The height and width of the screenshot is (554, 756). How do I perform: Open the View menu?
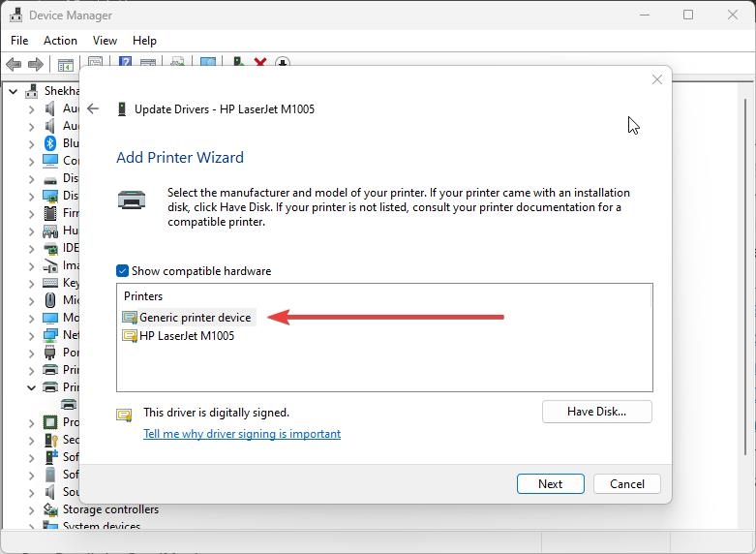click(x=105, y=41)
